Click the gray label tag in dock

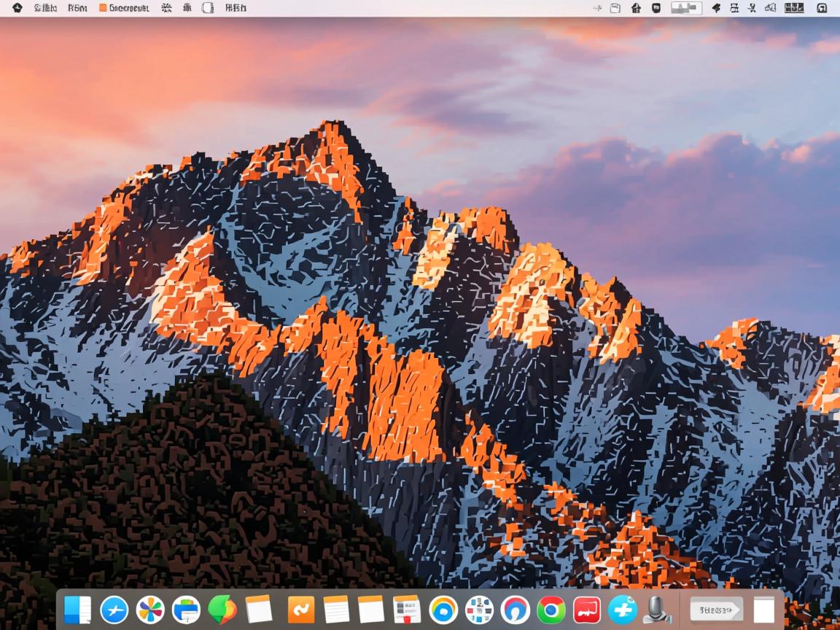715,610
